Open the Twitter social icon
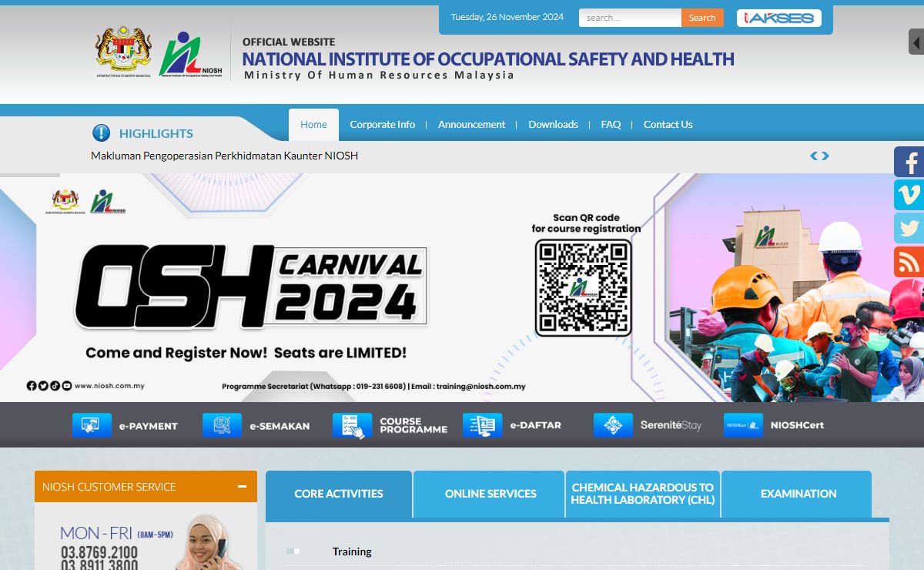 tap(909, 229)
